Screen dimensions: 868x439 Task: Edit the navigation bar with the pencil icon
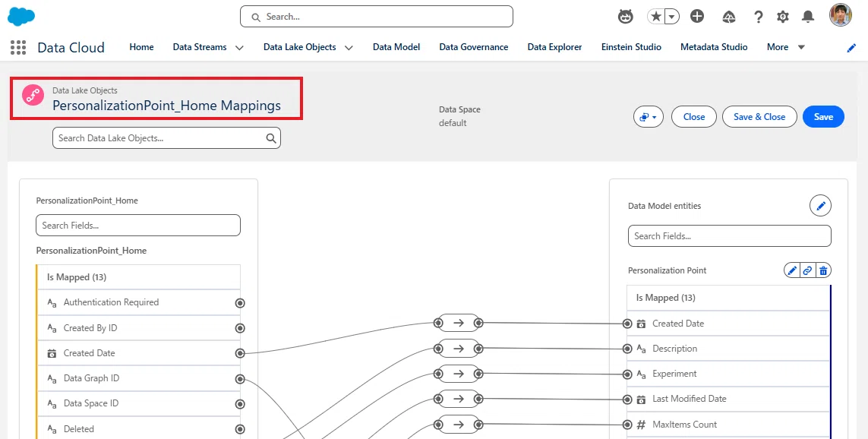(851, 48)
